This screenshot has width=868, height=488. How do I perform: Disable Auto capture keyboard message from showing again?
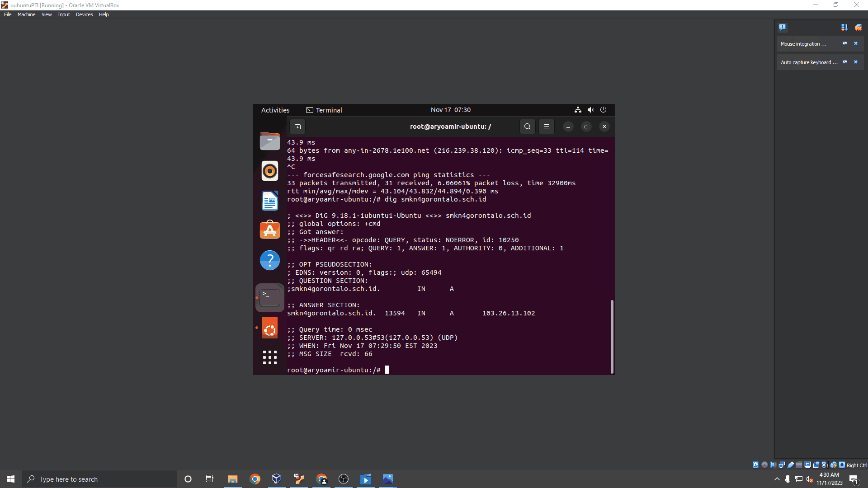click(844, 62)
